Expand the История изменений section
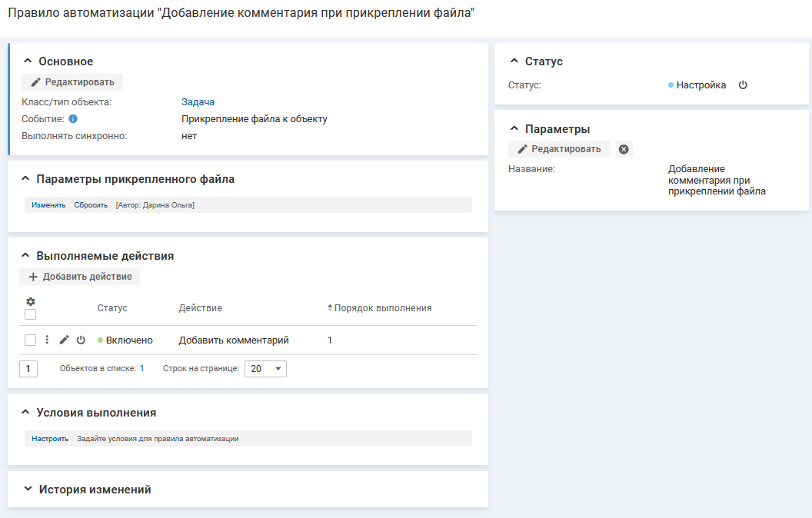Screen dimensions: 812x518 [x=28, y=490]
